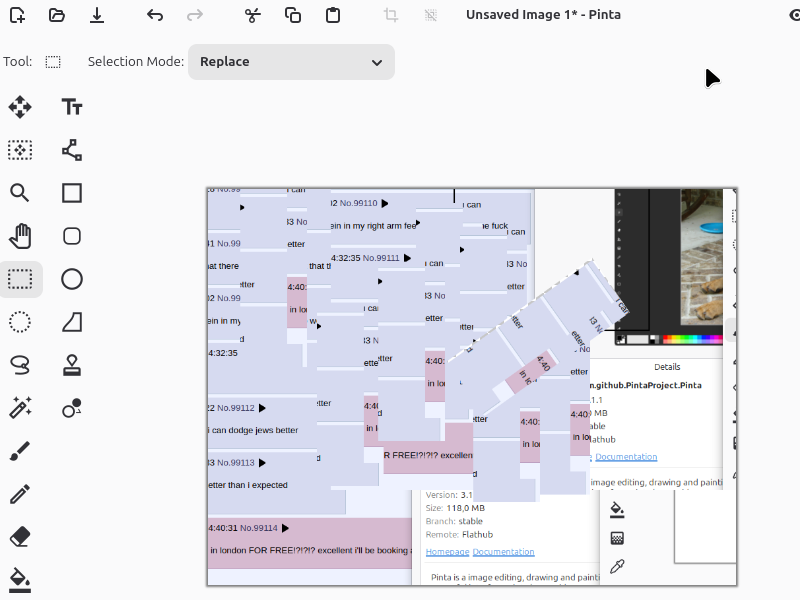Activate the Zoom magnifier tool
Image resolution: width=800 pixels, height=600 pixels.
pyautogui.click(x=20, y=193)
